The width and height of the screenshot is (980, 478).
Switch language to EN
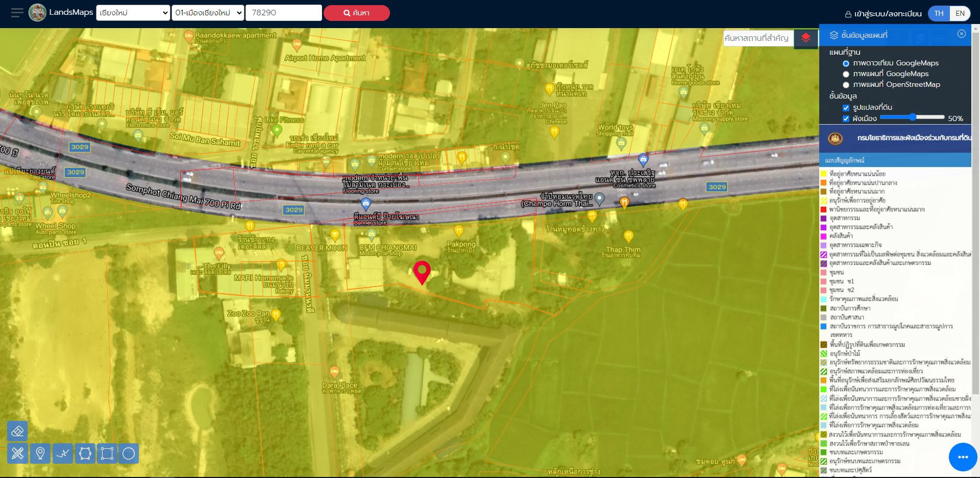960,14
